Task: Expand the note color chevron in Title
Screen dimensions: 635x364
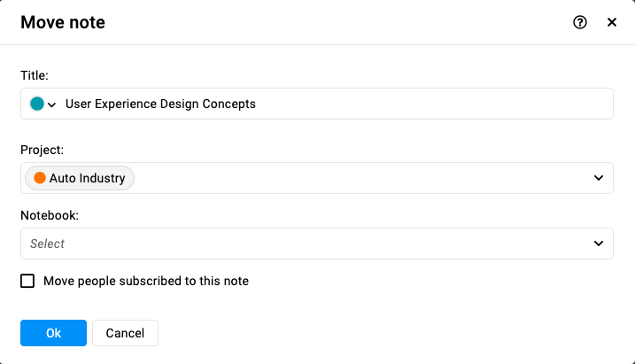Action: (51, 105)
